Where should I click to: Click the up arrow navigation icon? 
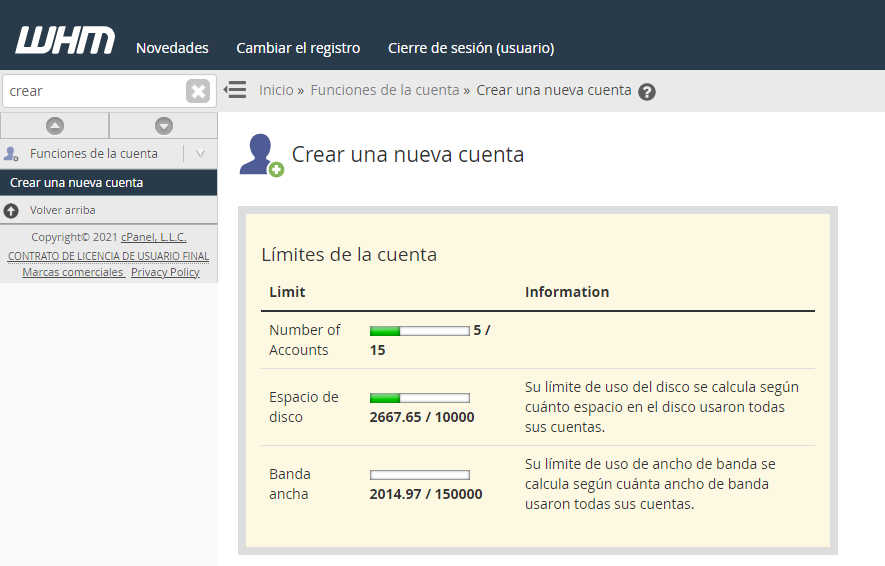(55, 126)
